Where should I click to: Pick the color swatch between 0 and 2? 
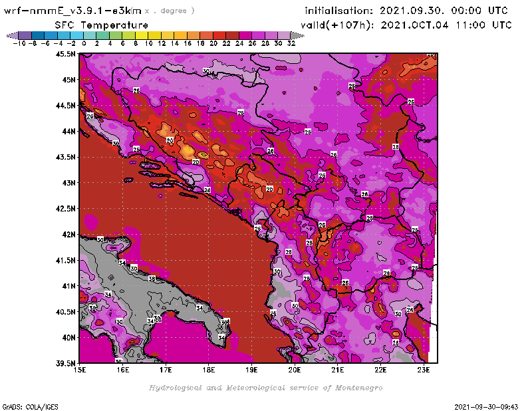coord(90,35)
